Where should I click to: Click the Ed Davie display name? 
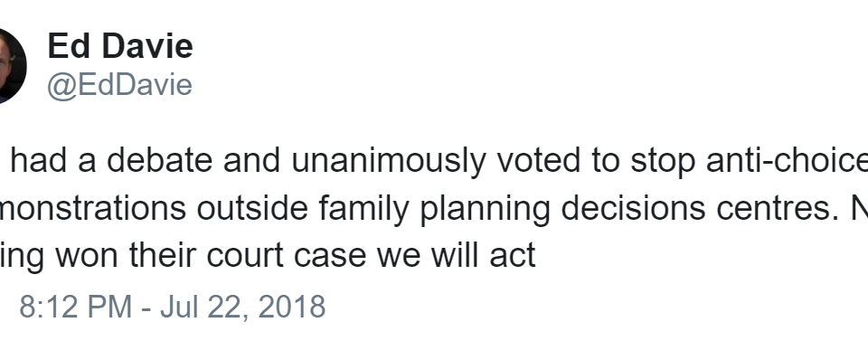click(x=120, y=46)
